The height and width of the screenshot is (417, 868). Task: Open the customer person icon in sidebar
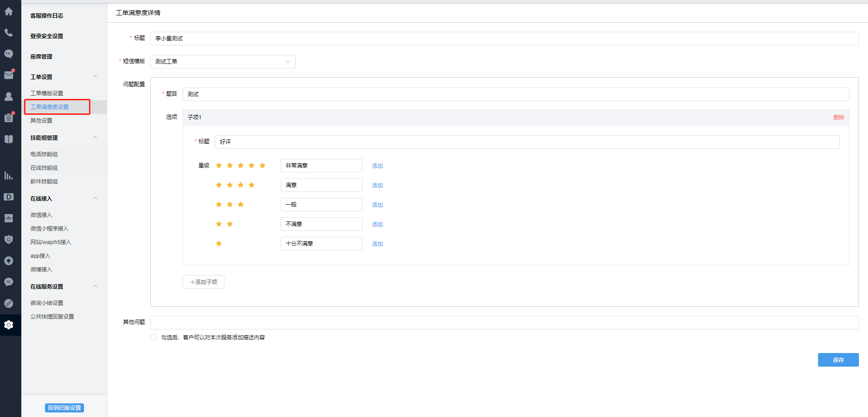click(9, 96)
